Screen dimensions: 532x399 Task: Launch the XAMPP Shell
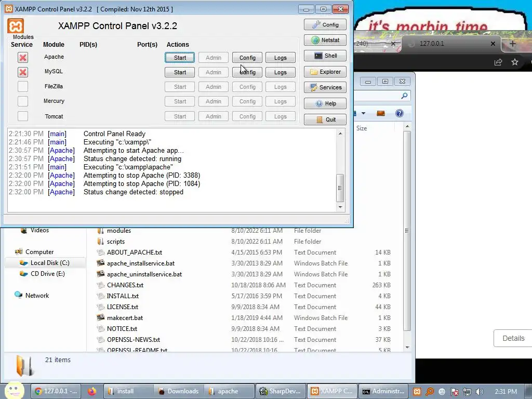pyautogui.click(x=325, y=56)
